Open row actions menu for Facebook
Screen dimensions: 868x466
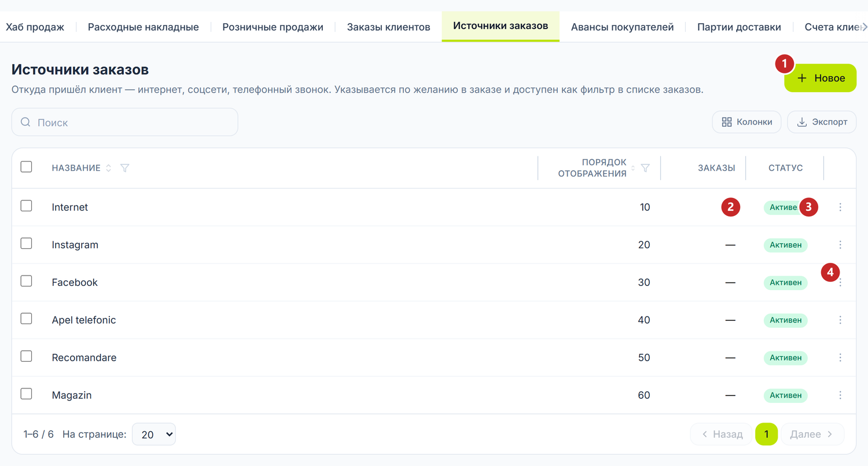(x=840, y=282)
